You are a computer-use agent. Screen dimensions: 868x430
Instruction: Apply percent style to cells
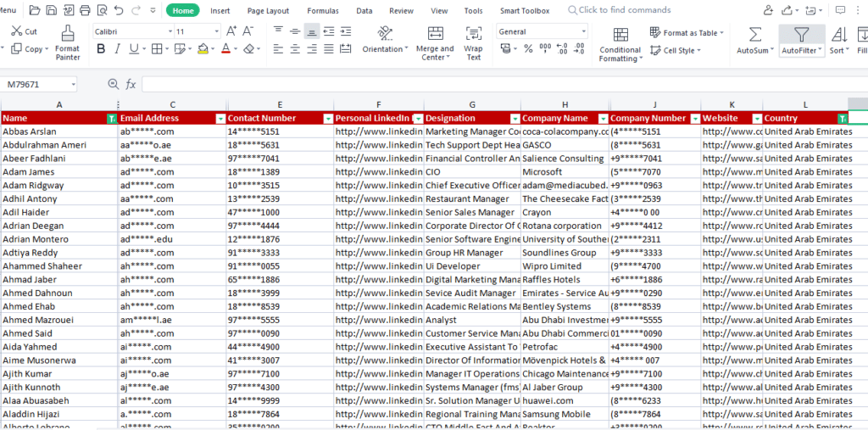[x=528, y=49]
